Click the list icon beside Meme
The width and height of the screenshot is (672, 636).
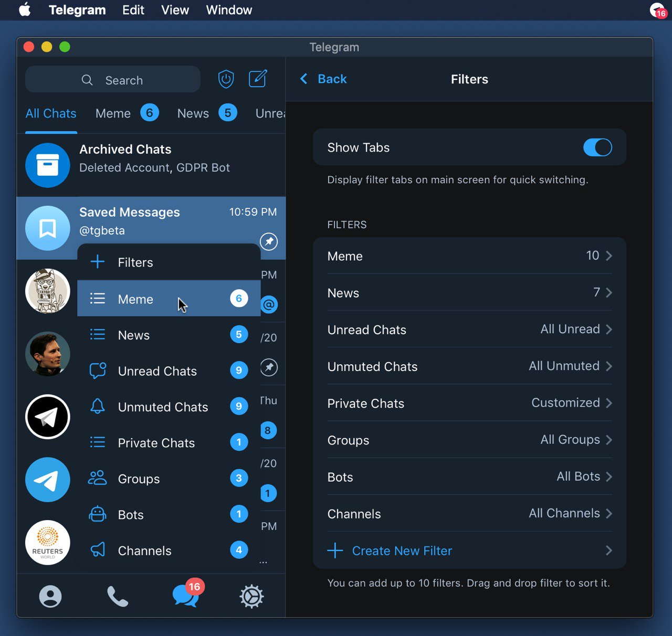[x=98, y=299]
